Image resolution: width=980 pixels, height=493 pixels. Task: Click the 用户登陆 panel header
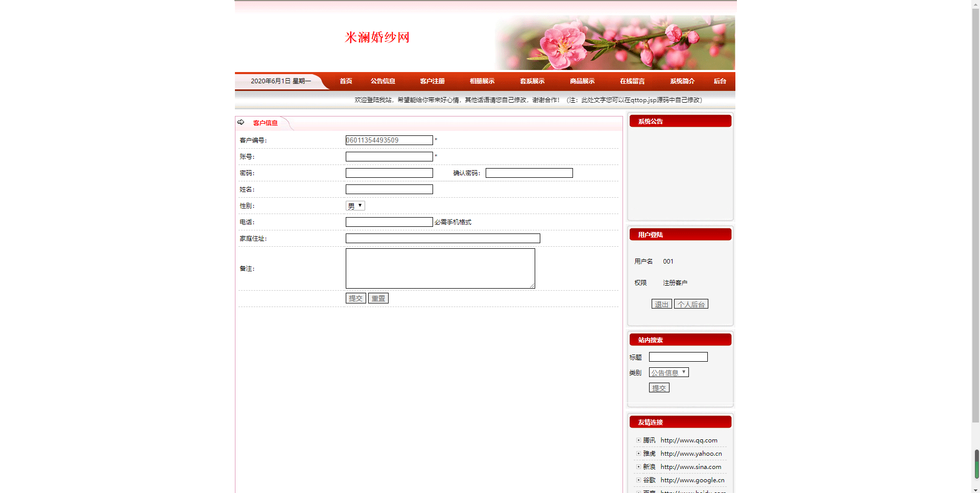click(680, 234)
